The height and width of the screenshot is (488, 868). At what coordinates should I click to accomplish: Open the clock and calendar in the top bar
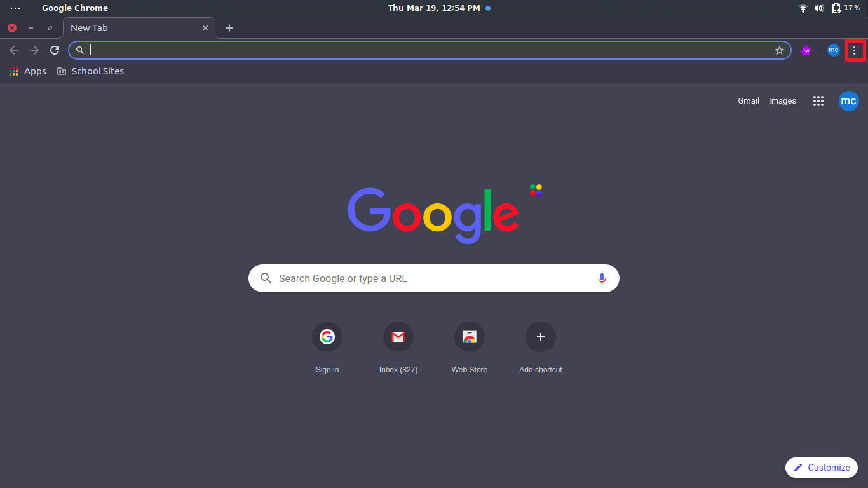pyautogui.click(x=439, y=8)
